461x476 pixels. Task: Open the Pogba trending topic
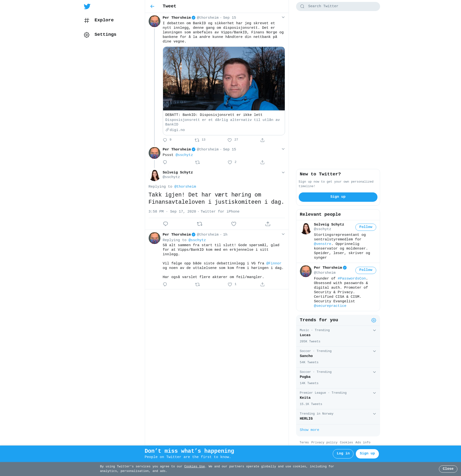tap(338, 378)
